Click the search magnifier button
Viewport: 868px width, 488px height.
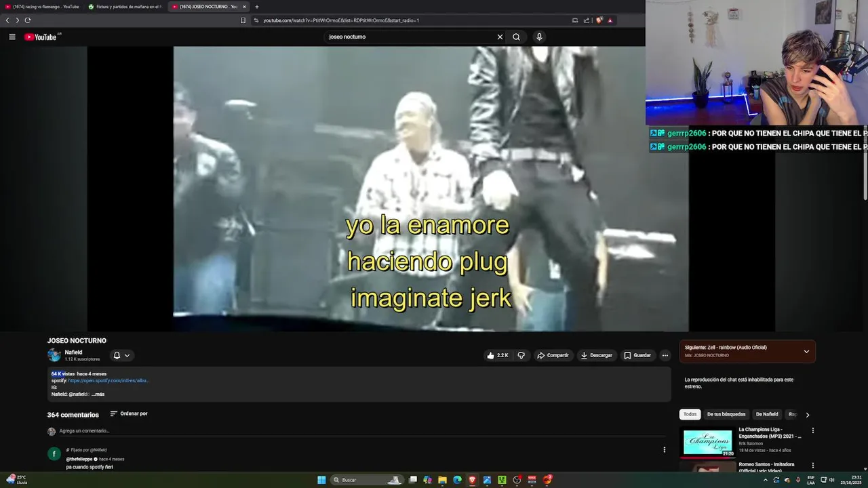(x=516, y=37)
